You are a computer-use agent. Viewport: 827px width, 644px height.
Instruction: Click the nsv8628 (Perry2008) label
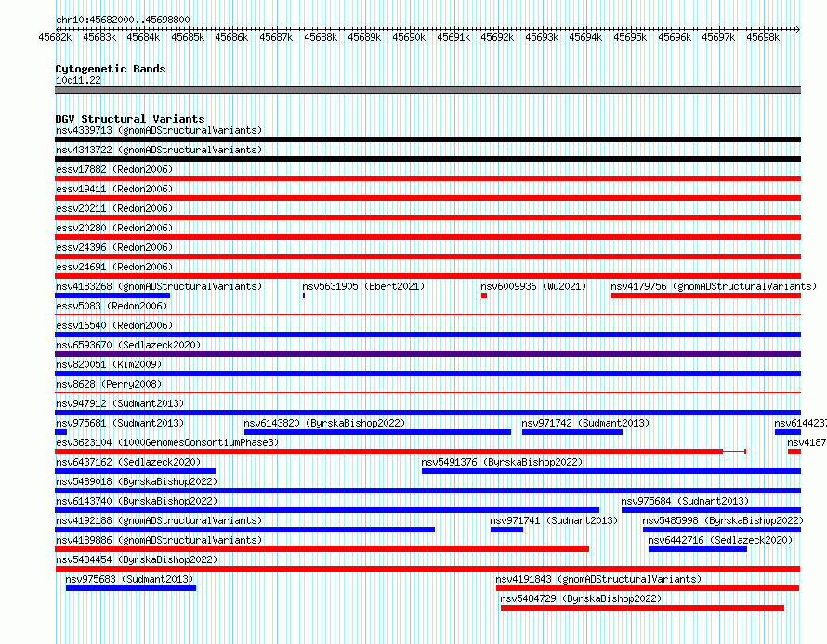point(109,384)
